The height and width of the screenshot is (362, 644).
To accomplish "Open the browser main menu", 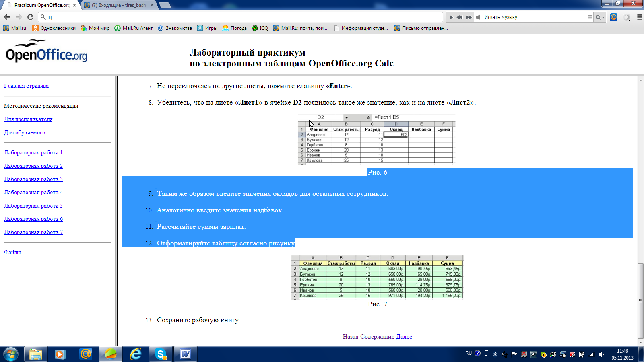I will click(640, 17).
